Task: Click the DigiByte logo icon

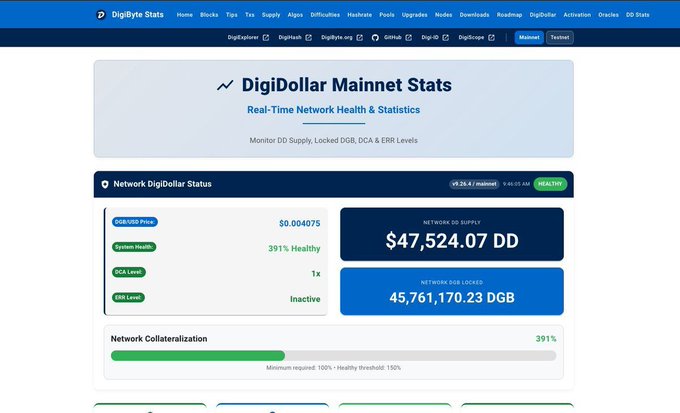Action: coord(101,15)
